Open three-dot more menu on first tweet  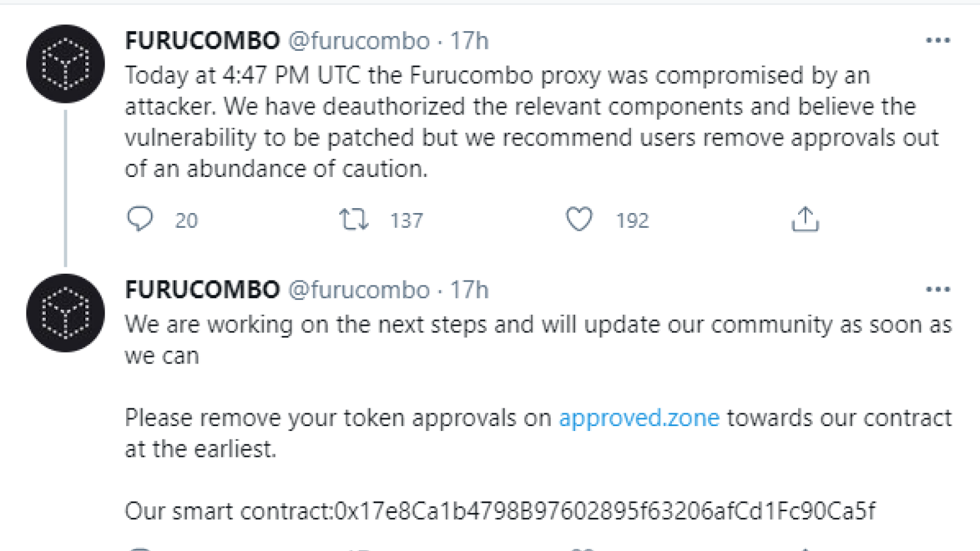(x=938, y=40)
